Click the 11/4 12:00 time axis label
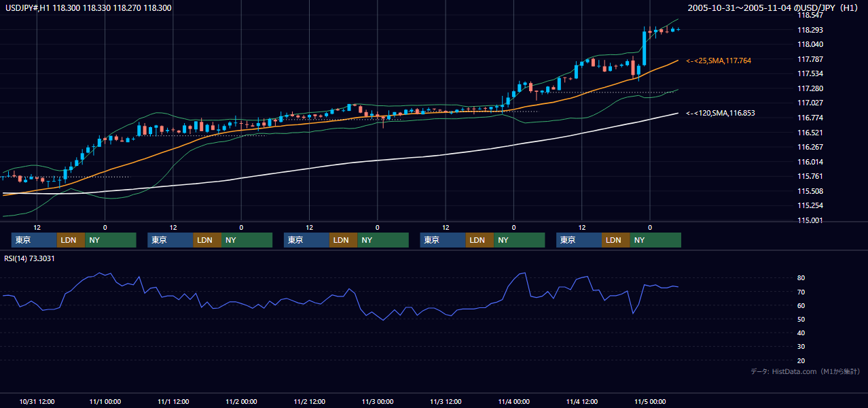The image size is (868, 408). tap(582, 402)
